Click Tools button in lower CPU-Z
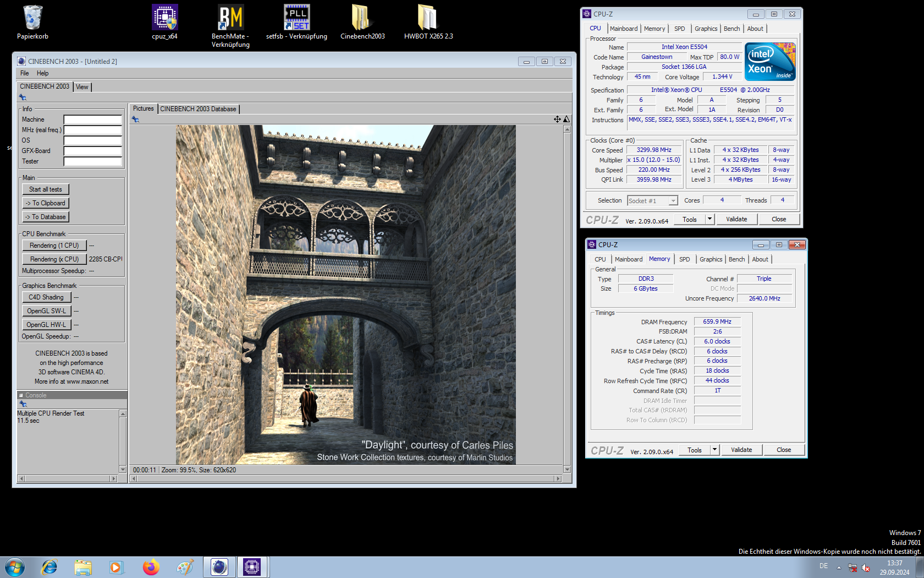Image resolution: width=924 pixels, height=578 pixels. click(695, 450)
